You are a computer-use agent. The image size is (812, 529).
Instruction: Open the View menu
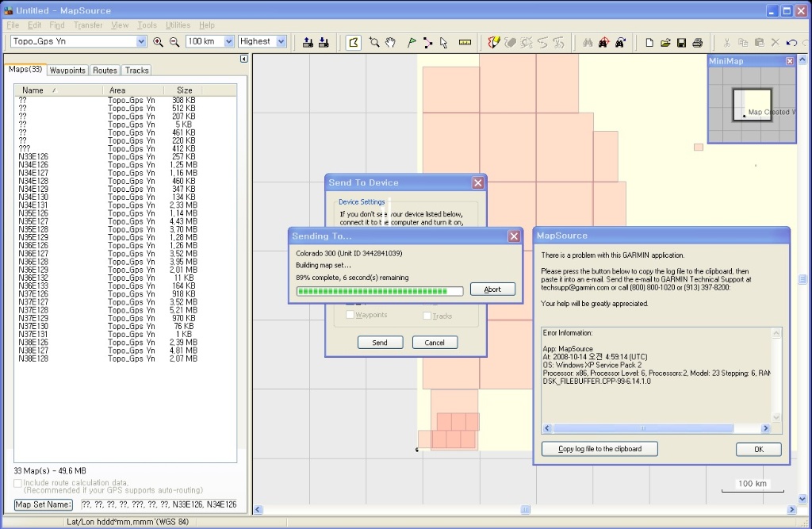(120, 25)
